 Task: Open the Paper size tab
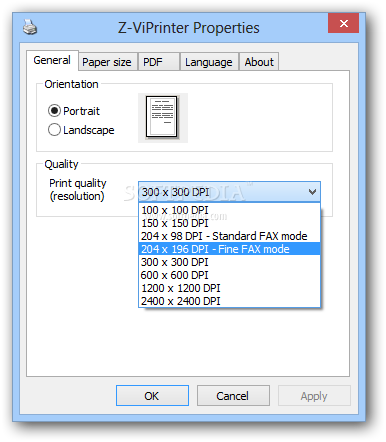(x=108, y=62)
